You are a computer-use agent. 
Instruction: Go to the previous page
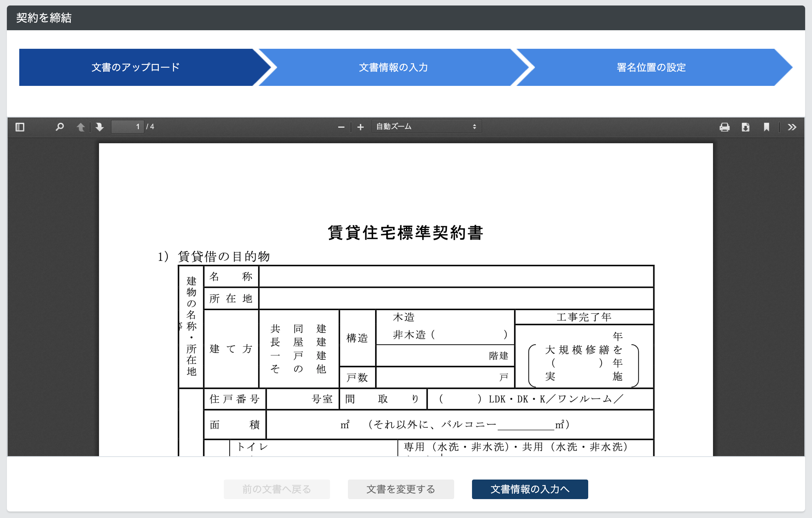[81, 127]
